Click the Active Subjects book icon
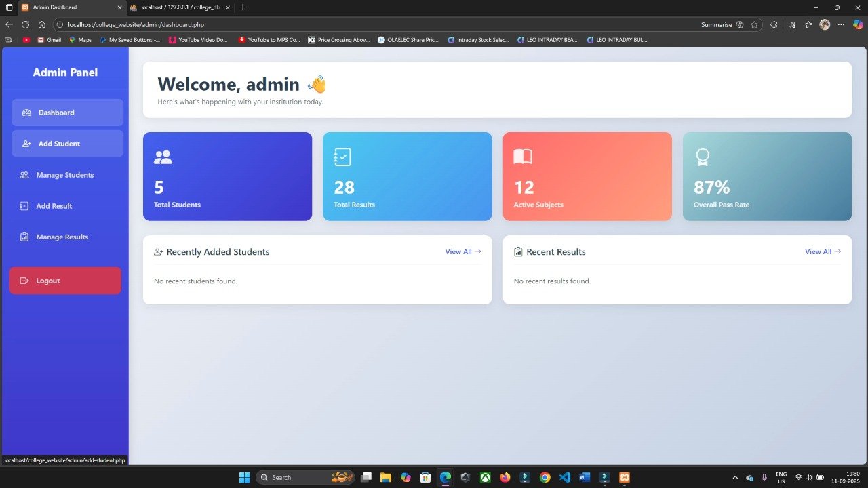 coord(523,157)
